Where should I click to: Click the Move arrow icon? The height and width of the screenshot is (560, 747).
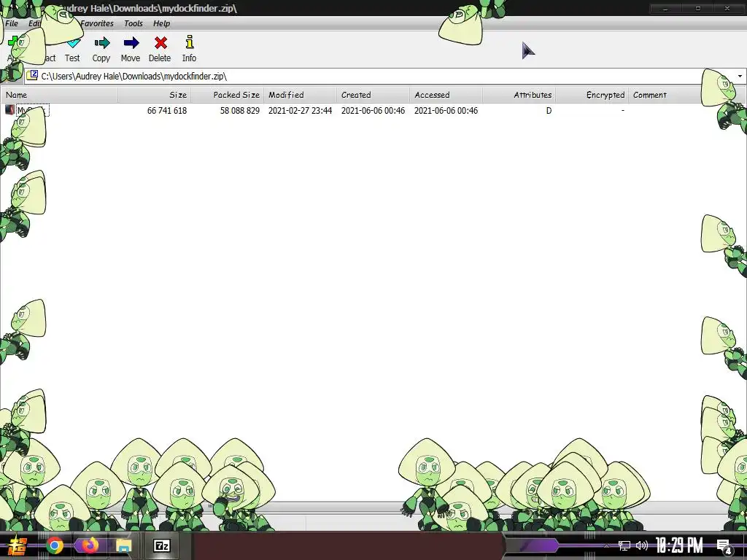tap(131, 43)
